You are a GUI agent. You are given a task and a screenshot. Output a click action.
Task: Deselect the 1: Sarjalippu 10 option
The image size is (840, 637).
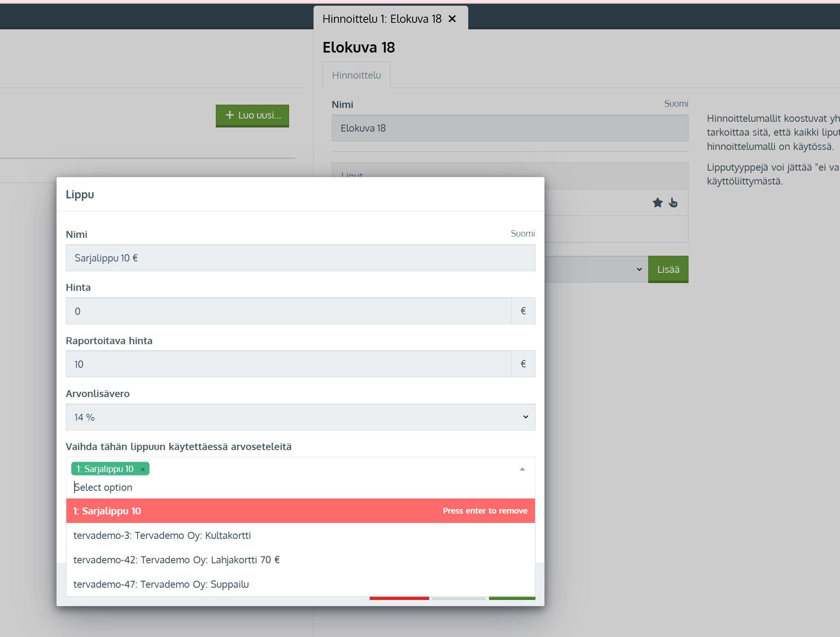(x=300, y=511)
